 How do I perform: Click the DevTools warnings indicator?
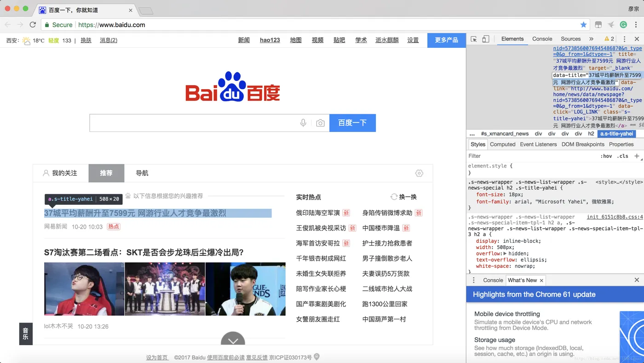(609, 39)
